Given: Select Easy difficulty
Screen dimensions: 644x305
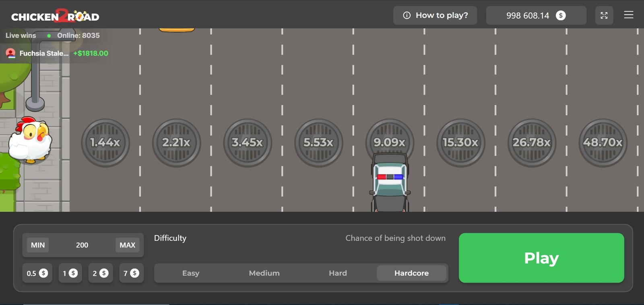Looking at the screenshot, I should click(x=191, y=273).
